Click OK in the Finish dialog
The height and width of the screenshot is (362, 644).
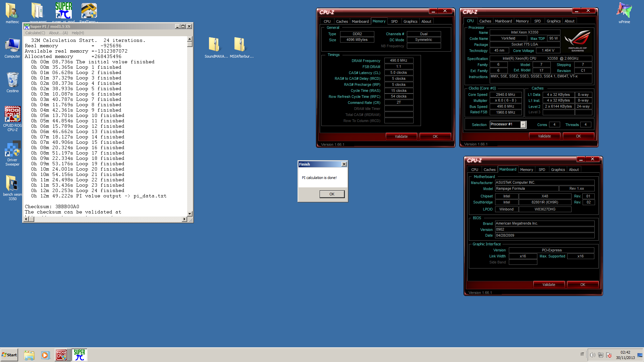[332, 194]
